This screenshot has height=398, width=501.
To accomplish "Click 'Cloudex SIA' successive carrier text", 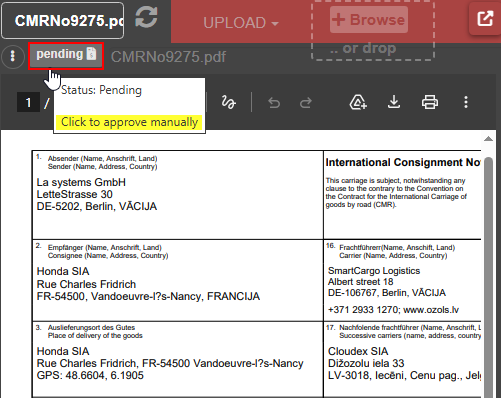I will [358, 351].
